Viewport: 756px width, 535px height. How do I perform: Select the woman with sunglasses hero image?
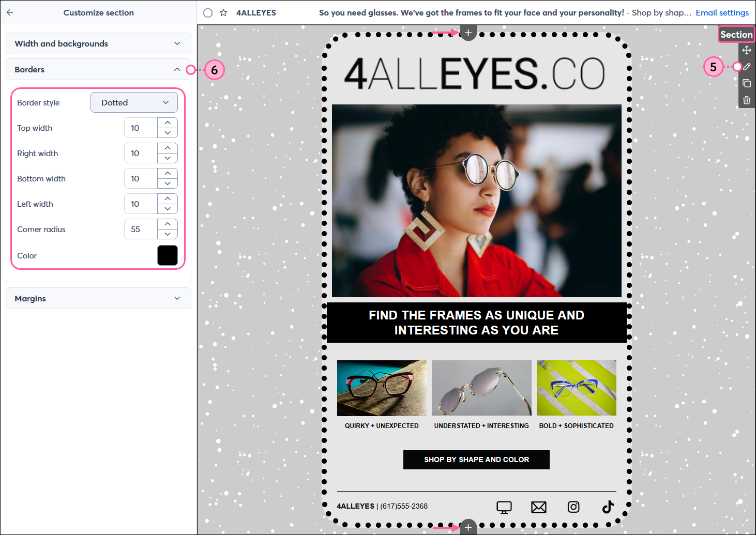476,201
